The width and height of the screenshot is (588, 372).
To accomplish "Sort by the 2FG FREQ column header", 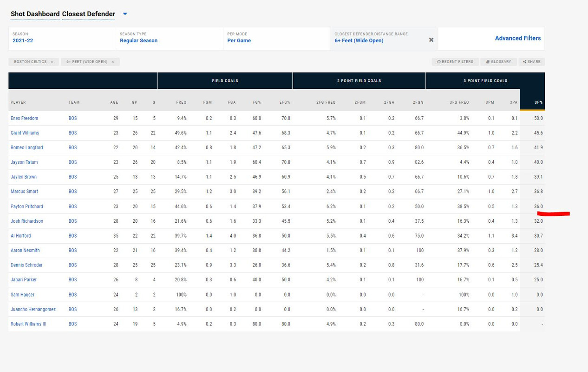I will 326,102.
